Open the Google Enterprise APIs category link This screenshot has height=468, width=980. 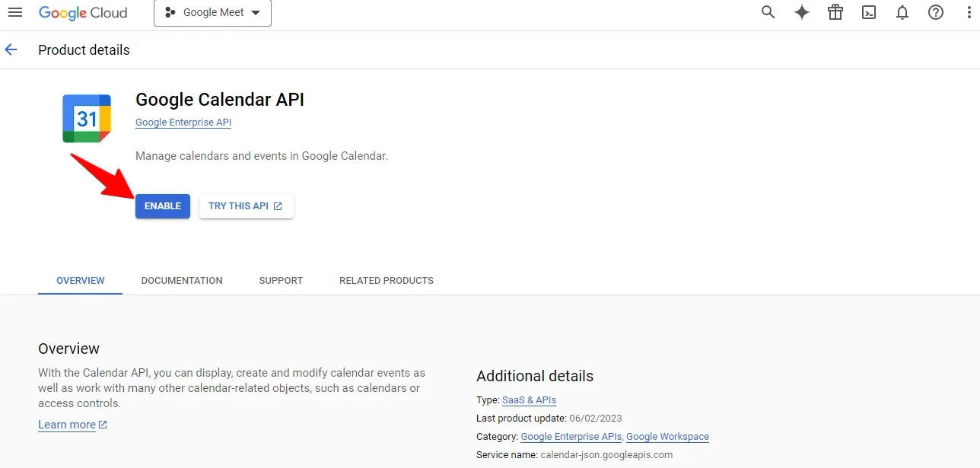(x=571, y=437)
